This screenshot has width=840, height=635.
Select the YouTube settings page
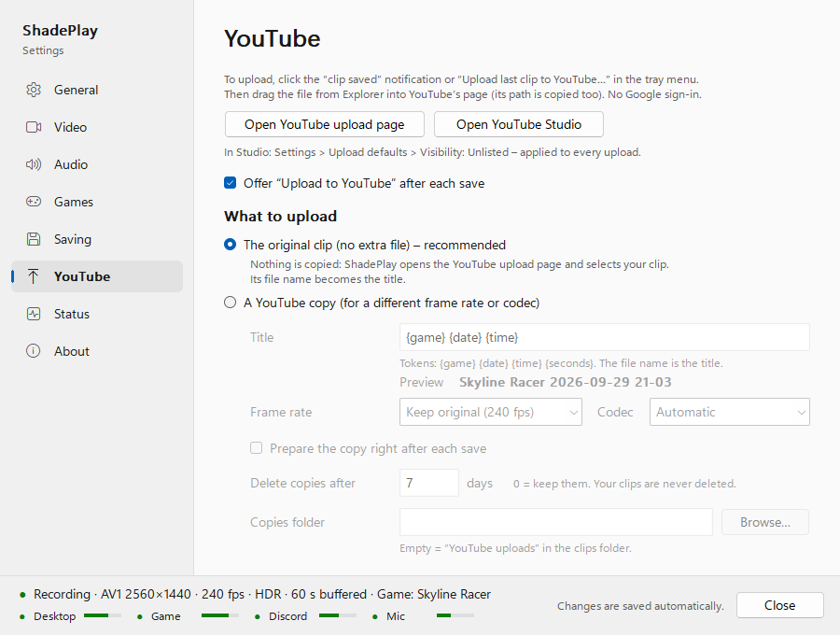(x=97, y=276)
